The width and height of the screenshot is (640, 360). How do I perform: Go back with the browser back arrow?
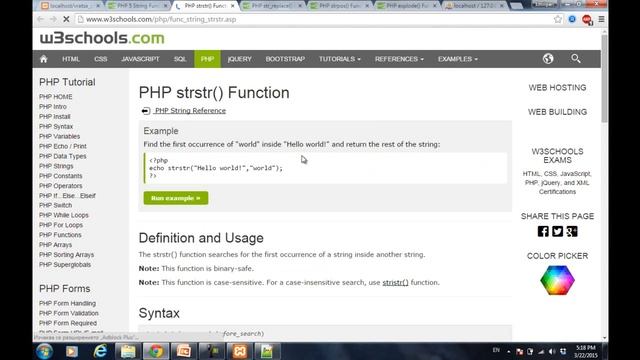(x=40, y=19)
